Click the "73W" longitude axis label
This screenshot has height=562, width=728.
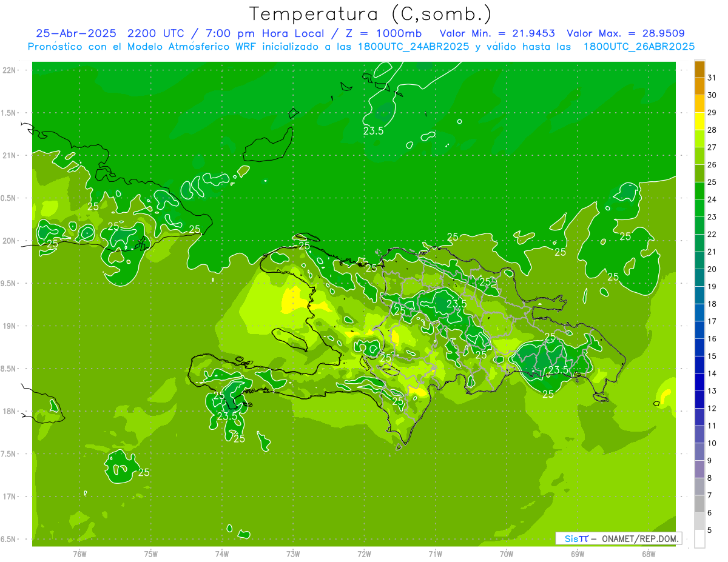coord(293,554)
